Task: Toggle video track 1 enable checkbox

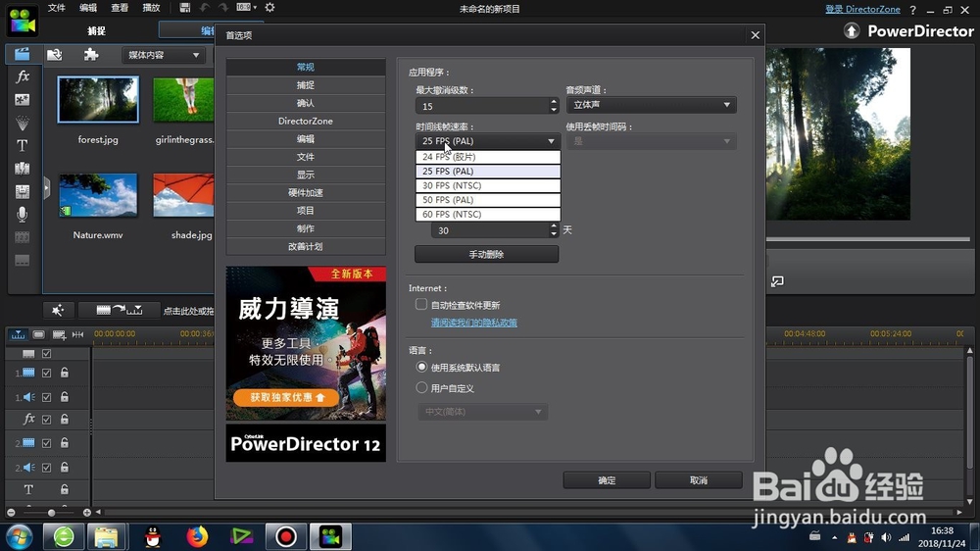Action: [46, 373]
